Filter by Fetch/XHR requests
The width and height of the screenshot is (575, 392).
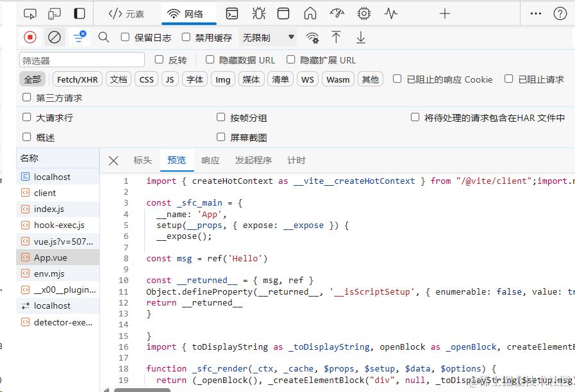pos(78,79)
